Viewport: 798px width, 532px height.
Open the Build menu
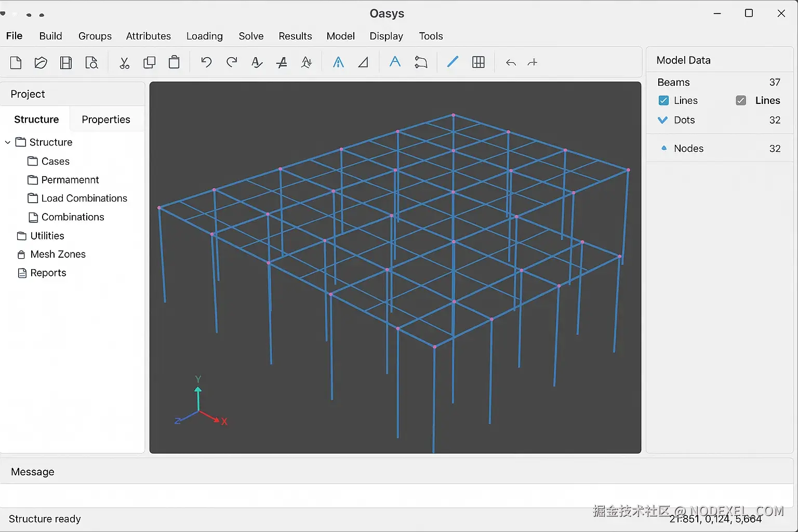(51, 36)
